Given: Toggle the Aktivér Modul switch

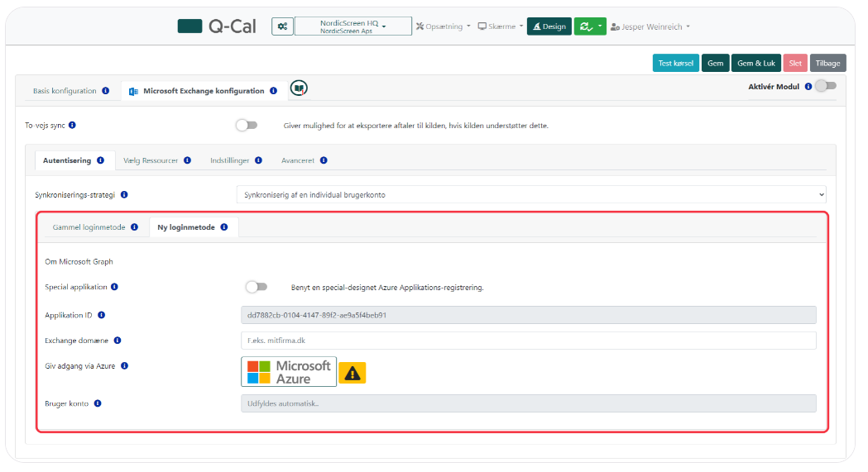Looking at the screenshot, I should pos(826,86).
